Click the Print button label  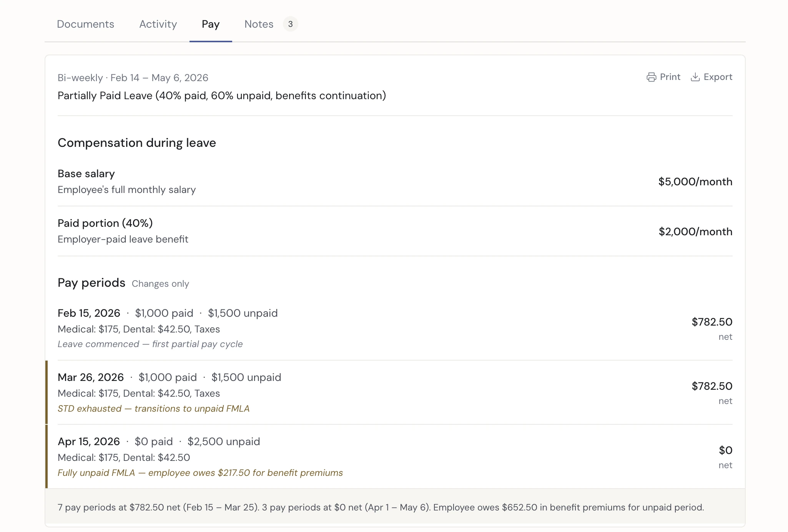pos(670,77)
